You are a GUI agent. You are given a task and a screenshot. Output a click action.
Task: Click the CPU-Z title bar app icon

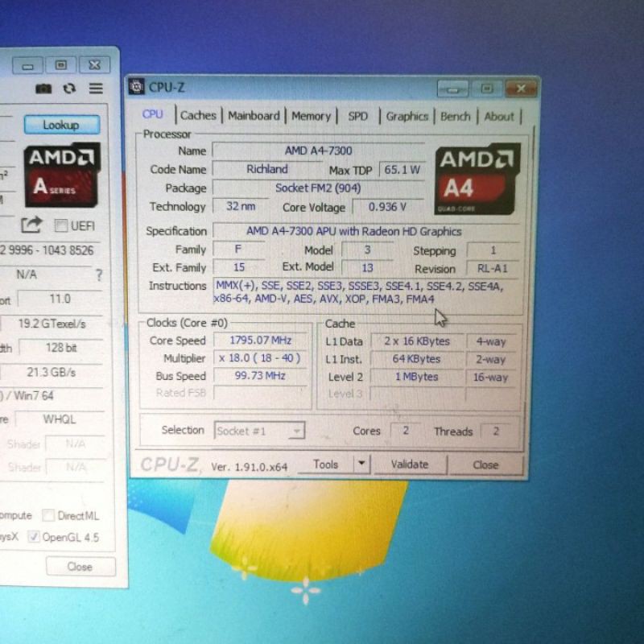pos(136,87)
